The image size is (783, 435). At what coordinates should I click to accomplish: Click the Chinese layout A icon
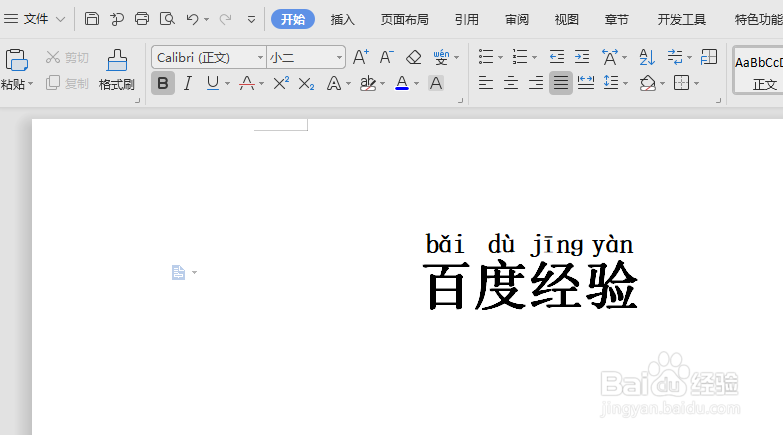pyautogui.click(x=610, y=57)
